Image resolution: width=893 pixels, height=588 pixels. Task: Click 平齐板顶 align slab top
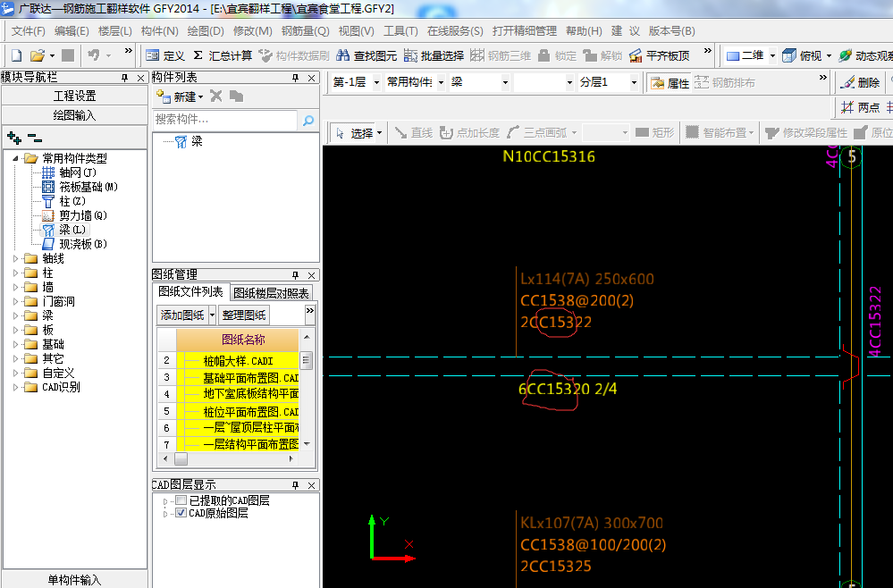pyautogui.click(x=660, y=55)
